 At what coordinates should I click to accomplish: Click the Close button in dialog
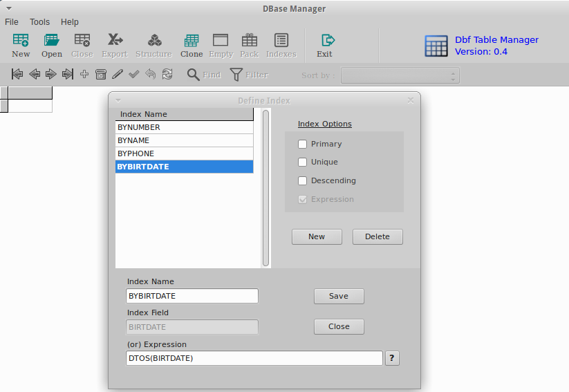pos(339,326)
